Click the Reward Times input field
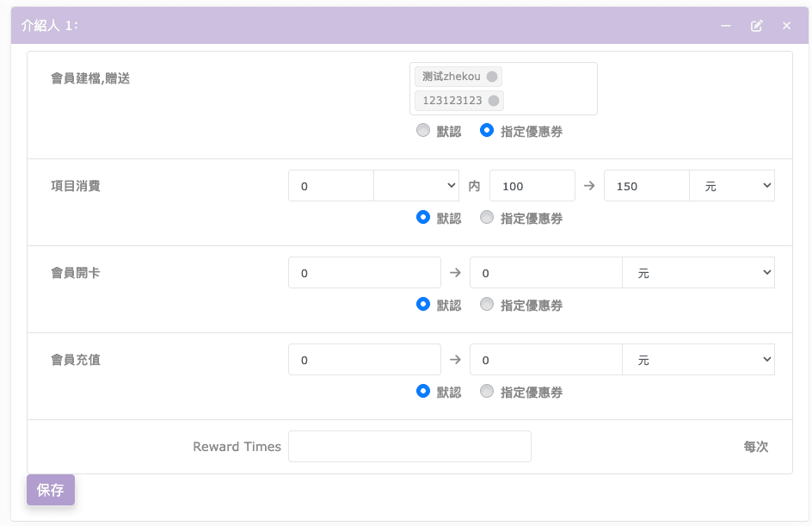This screenshot has height=526, width=812. (409, 447)
